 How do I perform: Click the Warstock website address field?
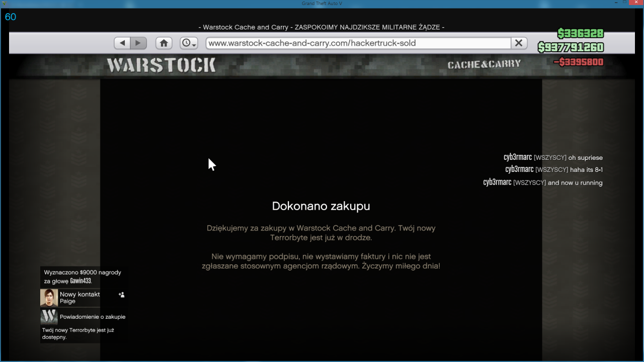[358, 43]
